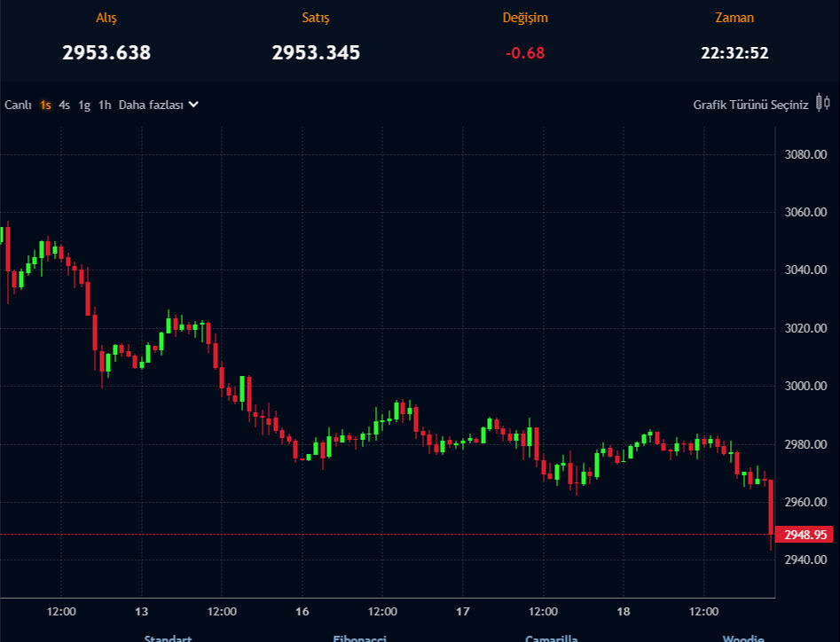Expand the Daha fazlası timeframe menu

151,104
